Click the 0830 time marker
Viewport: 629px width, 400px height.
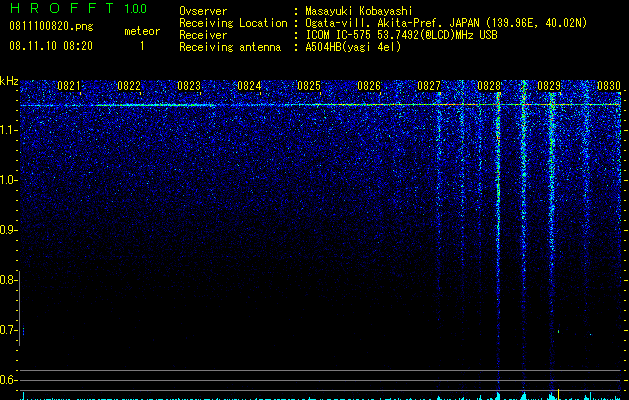609,86
